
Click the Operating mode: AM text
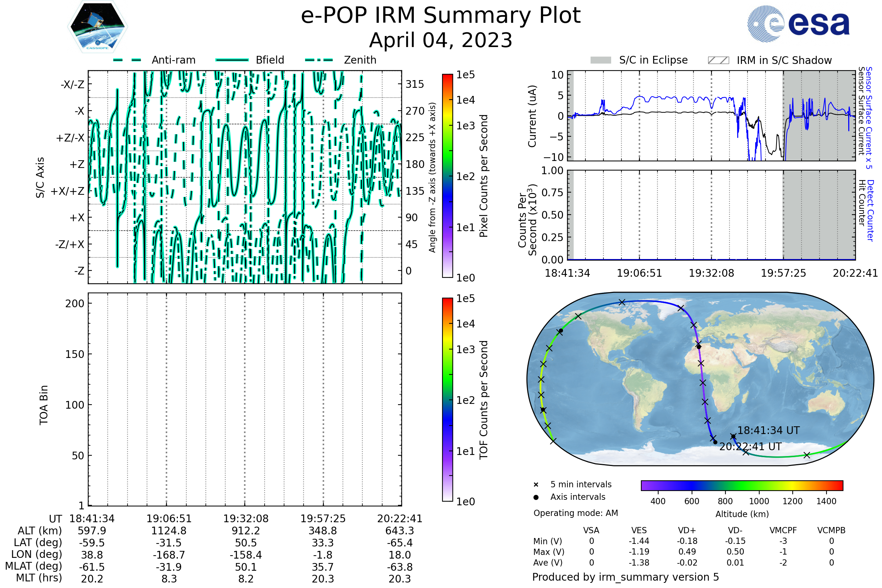576,513
